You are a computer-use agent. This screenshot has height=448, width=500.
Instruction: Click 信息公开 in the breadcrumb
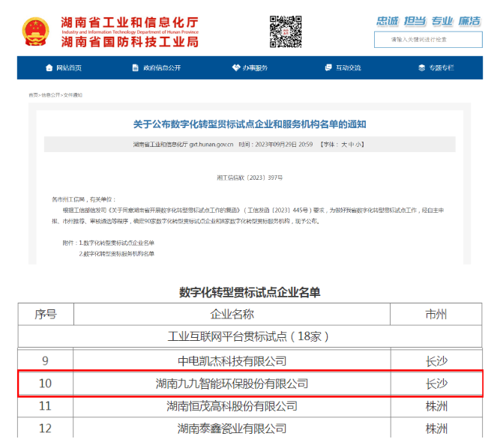point(50,95)
